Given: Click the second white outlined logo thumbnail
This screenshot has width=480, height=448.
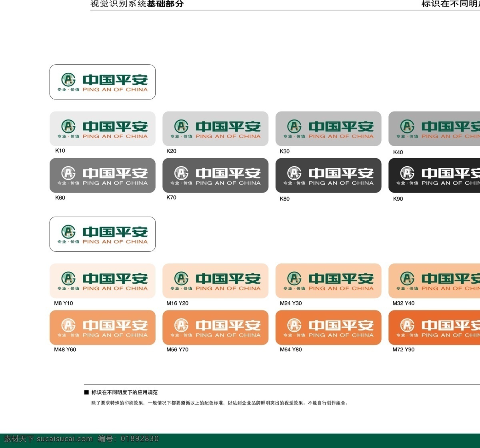Looking at the screenshot, I should [102, 234].
